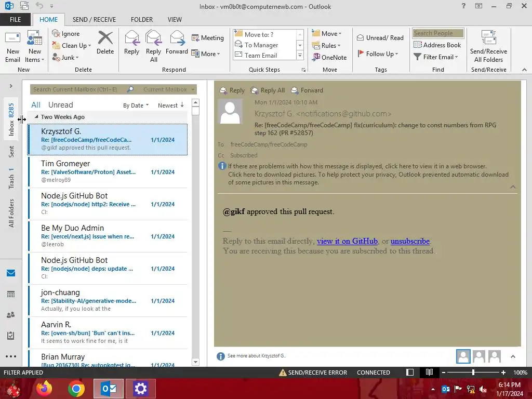
Task: Click the ribbon Forward button
Action: 177,43
